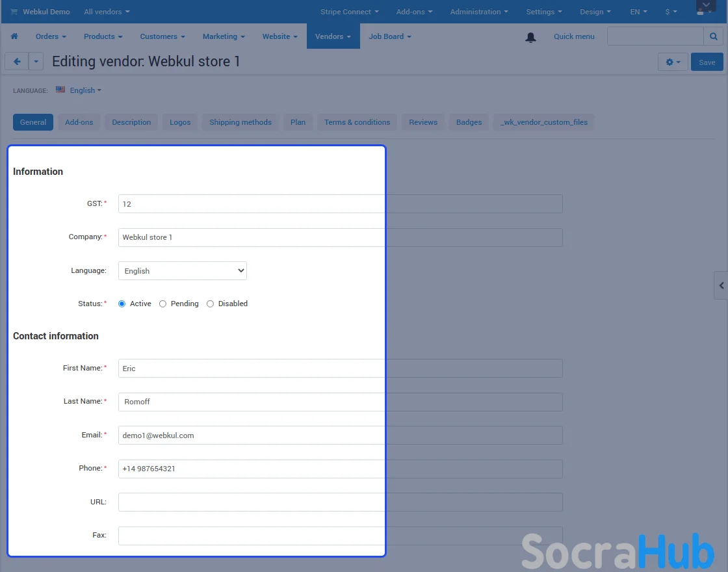Viewport: 728px width, 572px height.
Task: Open the Language select dropdown
Action: [x=182, y=271]
